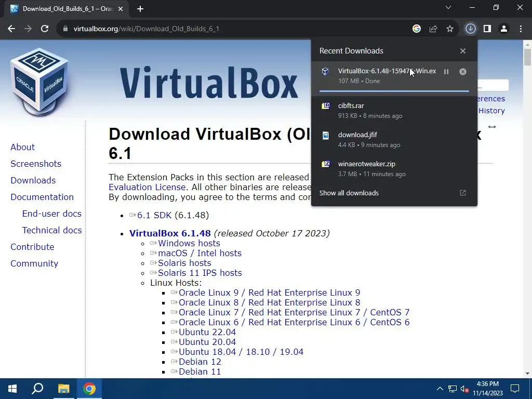Open a new tab with plus button
This screenshot has height=399, width=532.
coord(140,9)
